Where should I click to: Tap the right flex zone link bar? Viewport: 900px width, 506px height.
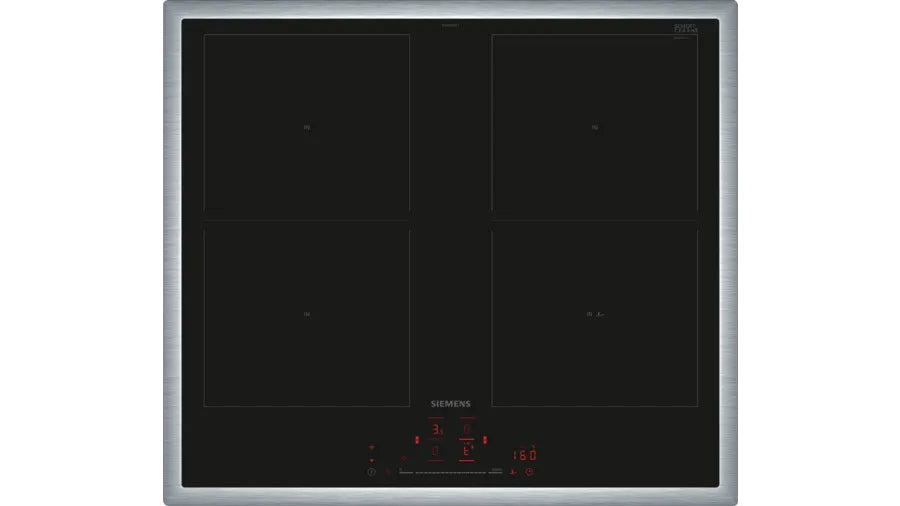[x=484, y=439]
